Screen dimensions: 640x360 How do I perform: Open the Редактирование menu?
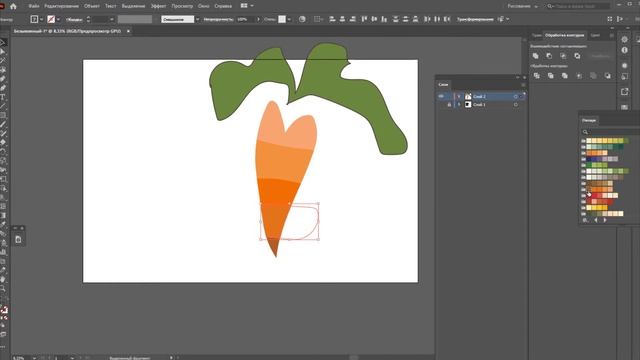pos(62,6)
